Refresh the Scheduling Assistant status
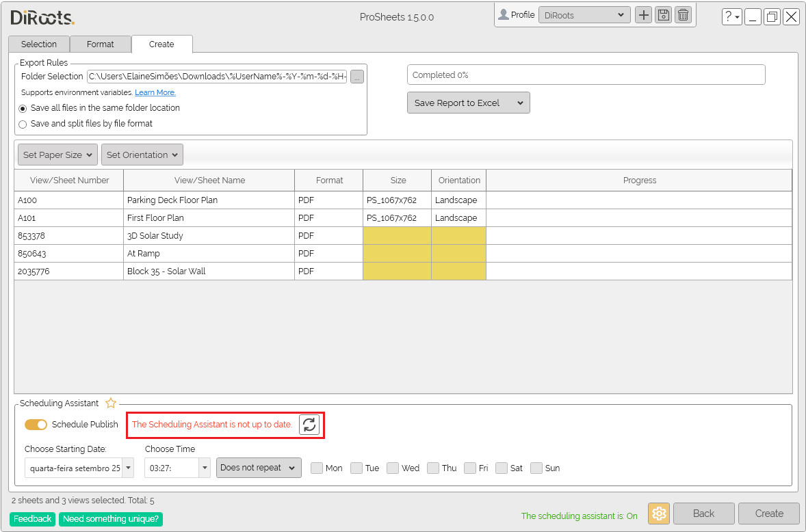Screen dimensions: 806x532 309,425
